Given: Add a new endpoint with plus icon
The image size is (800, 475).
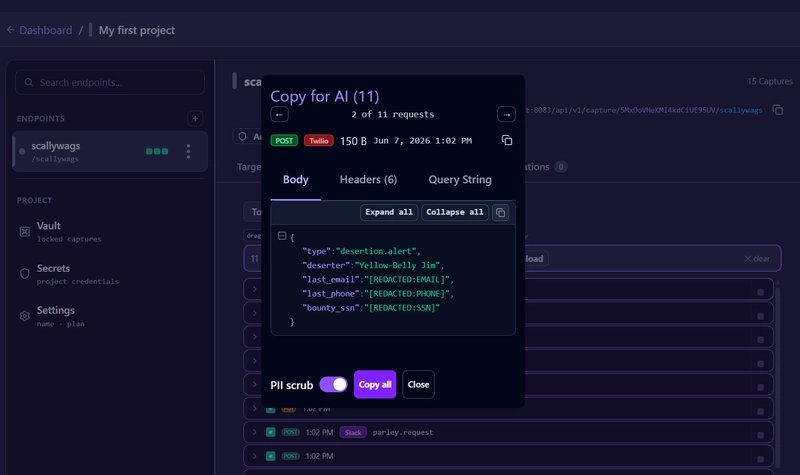Looking at the screenshot, I should (x=195, y=118).
